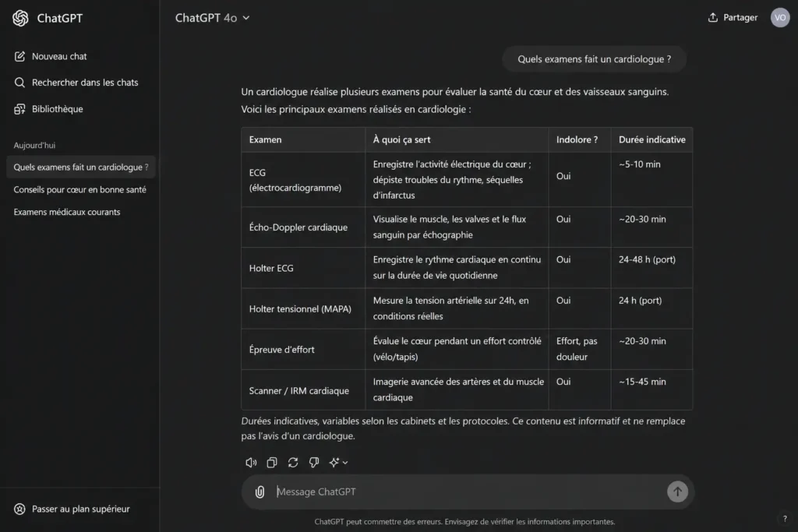Click the 'Holter ECG' cell

tap(303, 267)
